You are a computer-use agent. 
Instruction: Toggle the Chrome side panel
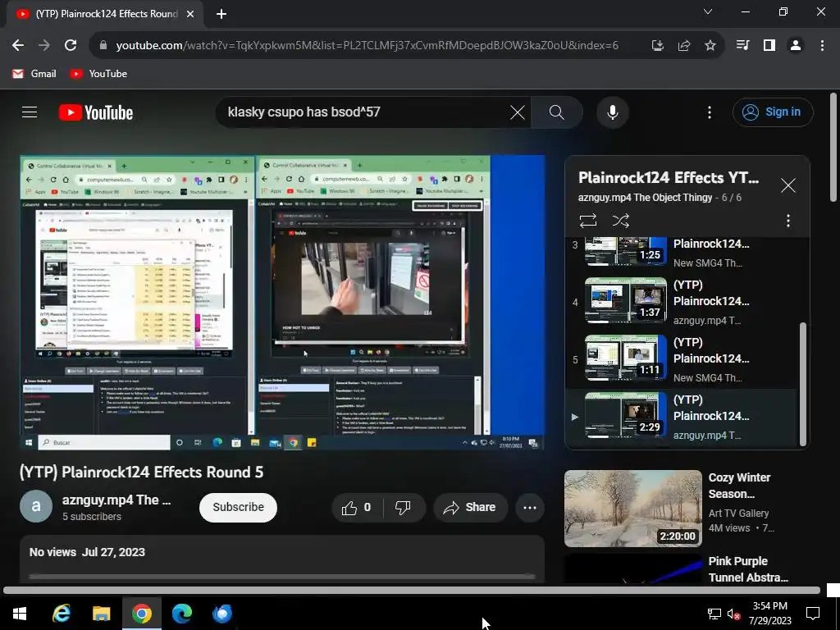coord(769,46)
